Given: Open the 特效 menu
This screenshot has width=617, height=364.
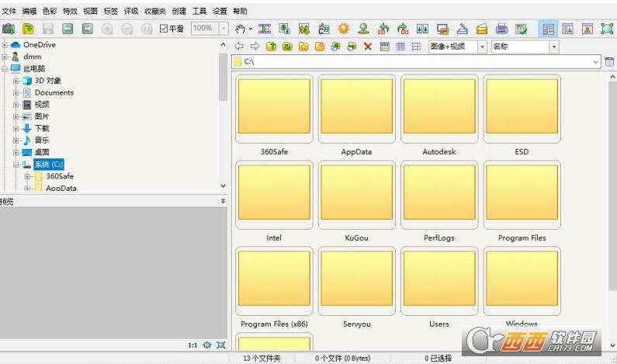Looking at the screenshot, I should coord(70,11).
